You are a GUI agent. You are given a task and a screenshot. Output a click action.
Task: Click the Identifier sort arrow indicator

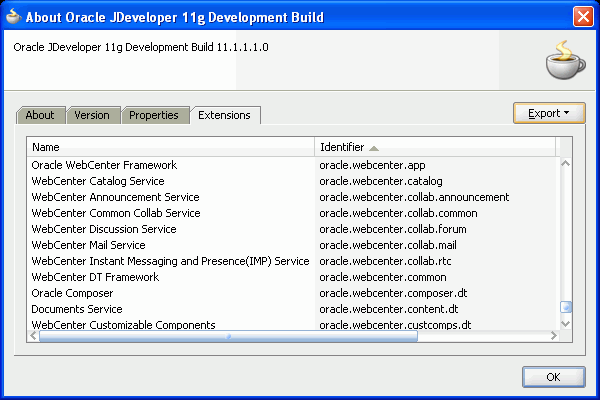tap(374, 149)
